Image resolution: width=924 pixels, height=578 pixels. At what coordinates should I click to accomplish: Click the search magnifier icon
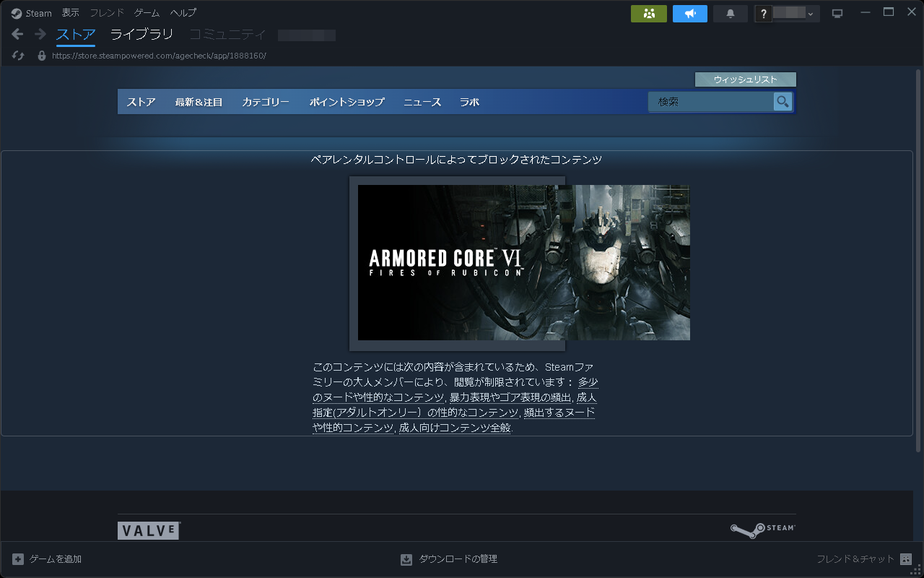click(783, 101)
